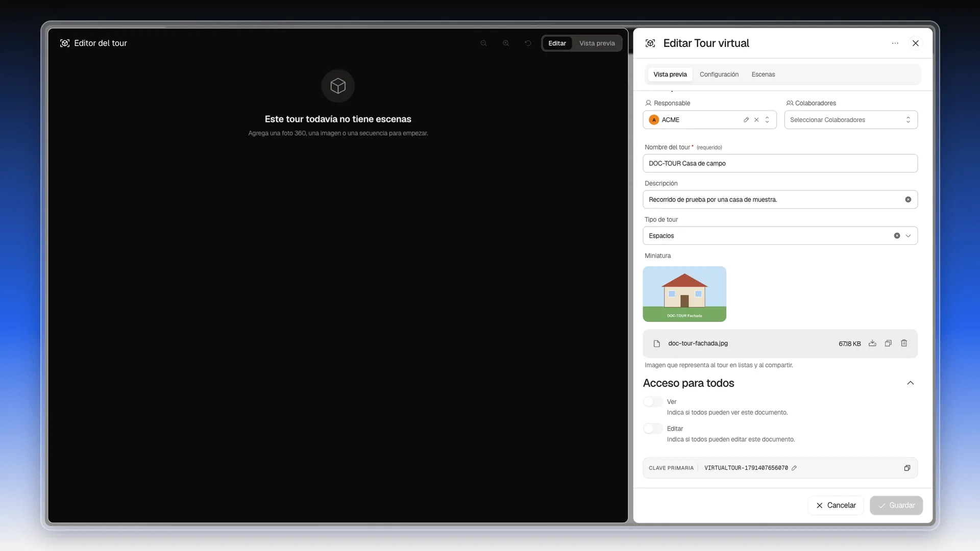
Task: Click the Nombre del tour input field
Action: point(780,164)
